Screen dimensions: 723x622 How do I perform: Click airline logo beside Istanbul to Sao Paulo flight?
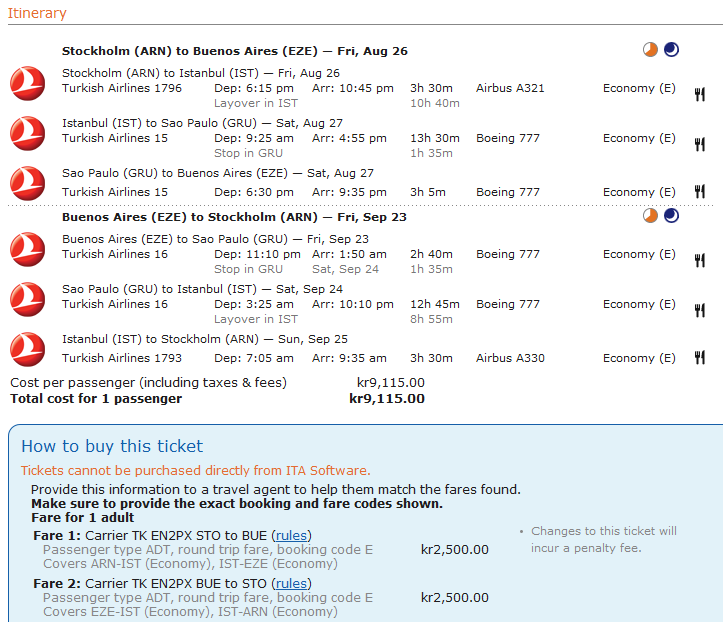coord(27,131)
